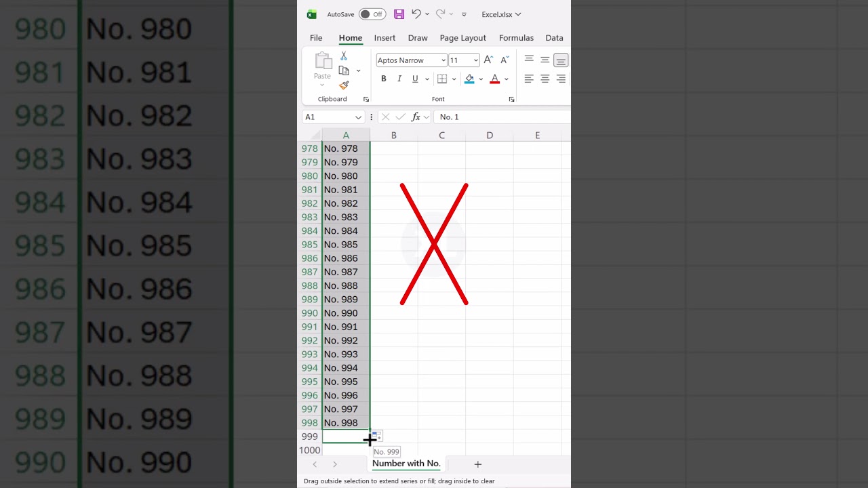Viewport: 868px width, 488px height.
Task: Open the Aptos Narrow font name box
Action: coord(412,60)
